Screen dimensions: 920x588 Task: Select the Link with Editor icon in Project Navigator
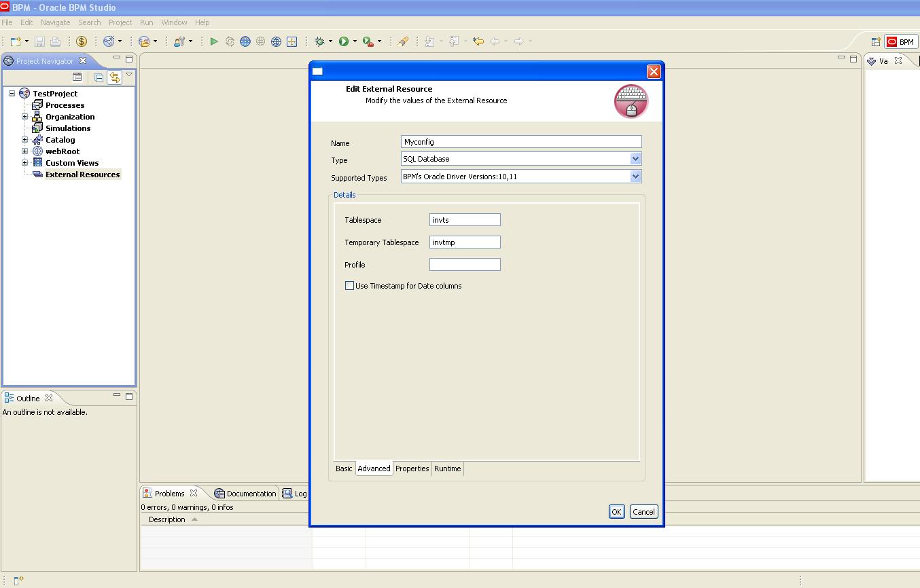click(x=114, y=76)
